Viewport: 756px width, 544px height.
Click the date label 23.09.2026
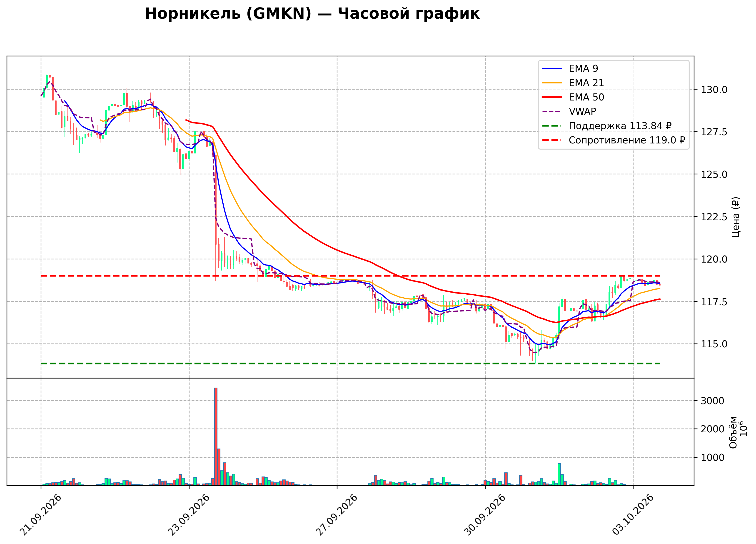pos(189,515)
